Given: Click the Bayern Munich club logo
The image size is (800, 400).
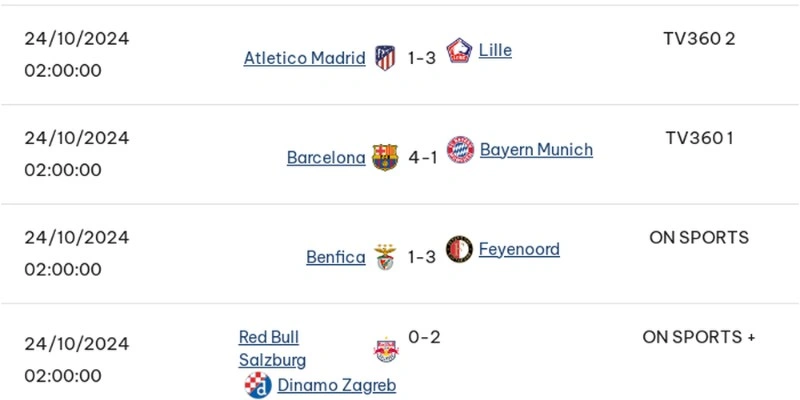Looking at the screenshot, I should (x=460, y=150).
